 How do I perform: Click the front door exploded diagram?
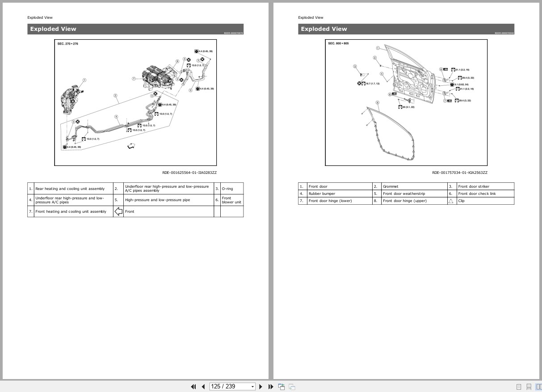(x=406, y=102)
